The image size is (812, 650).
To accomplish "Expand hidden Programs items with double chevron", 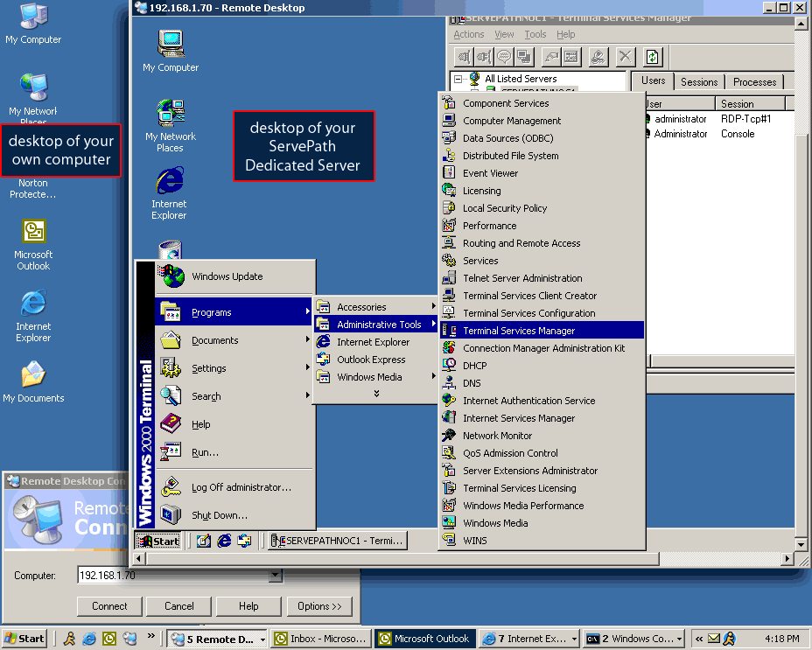I will (x=376, y=394).
